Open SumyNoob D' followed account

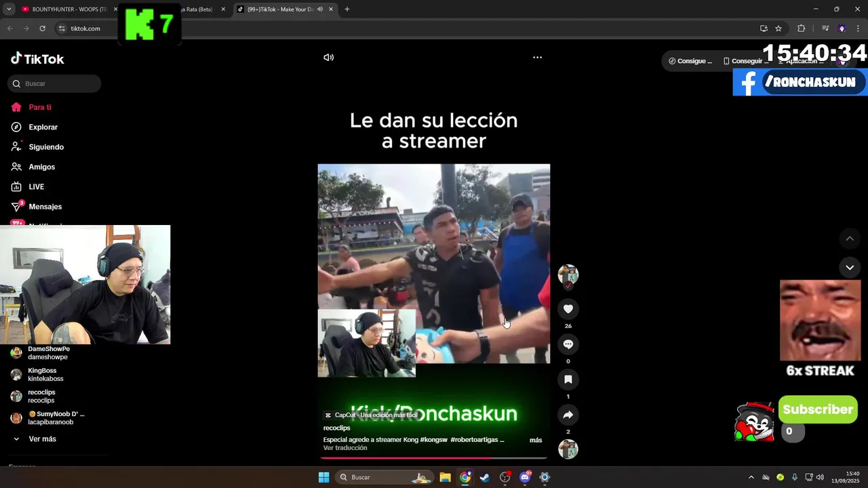(54, 418)
